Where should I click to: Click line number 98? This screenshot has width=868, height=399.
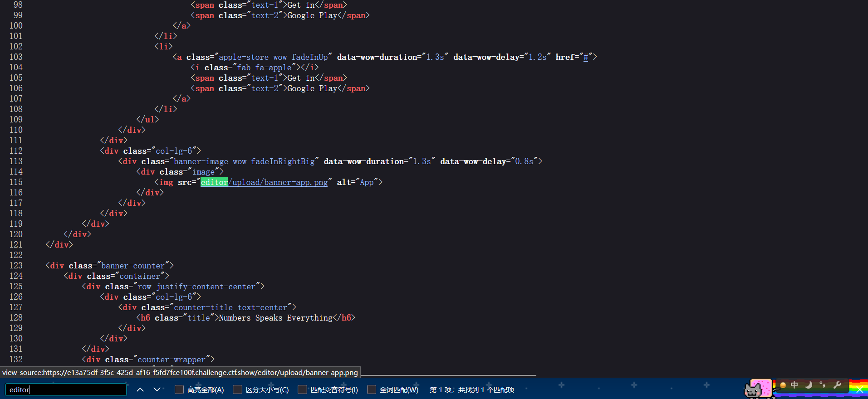click(18, 5)
